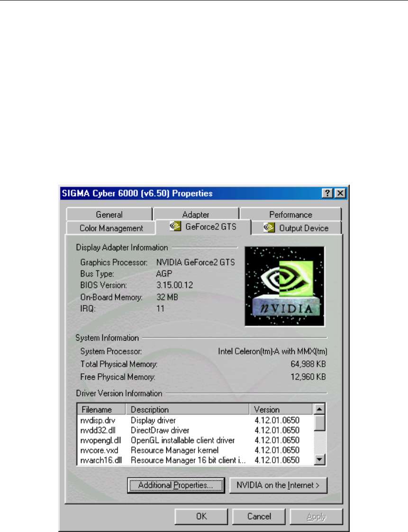
Task: Open the Output Device tab
Action: 296,228
